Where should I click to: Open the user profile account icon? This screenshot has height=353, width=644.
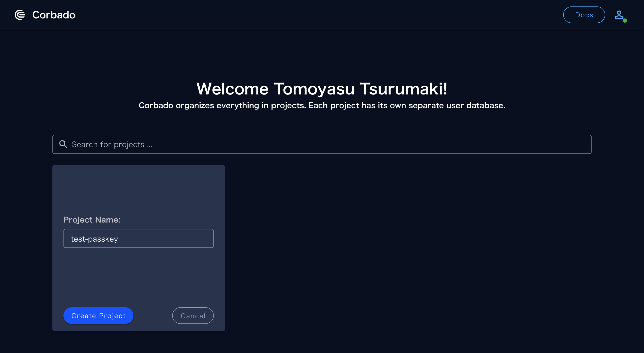[x=619, y=15]
